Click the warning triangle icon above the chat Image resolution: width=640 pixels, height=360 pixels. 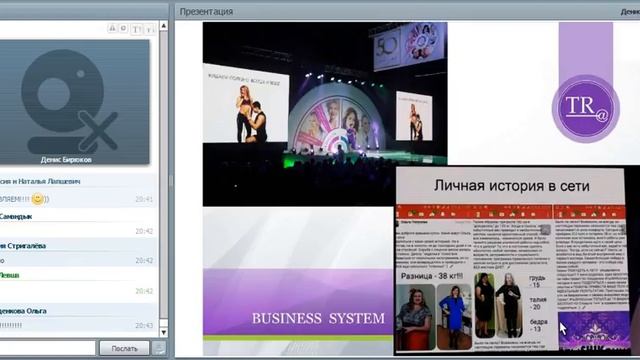[x=112, y=28]
